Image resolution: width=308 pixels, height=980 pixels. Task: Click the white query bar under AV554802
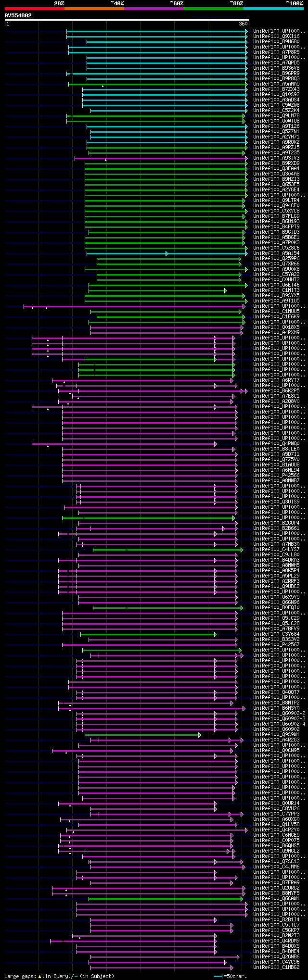click(127, 20)
